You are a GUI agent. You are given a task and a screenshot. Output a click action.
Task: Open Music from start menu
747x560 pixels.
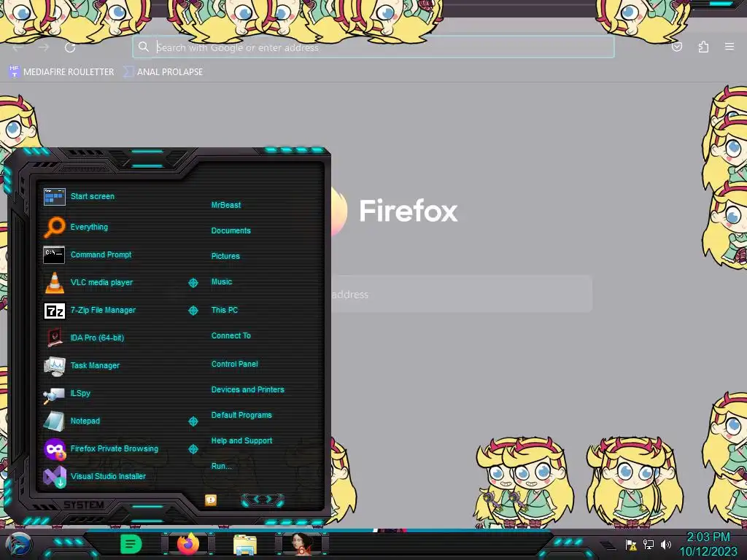(x=222, y=282)
